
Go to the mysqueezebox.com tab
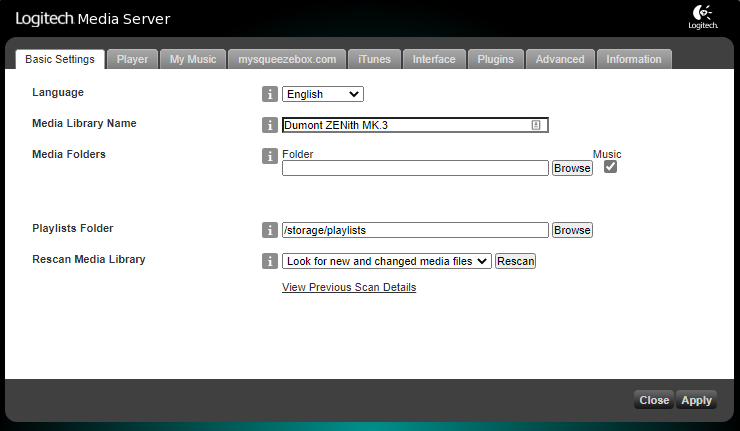tap(287, 59)
